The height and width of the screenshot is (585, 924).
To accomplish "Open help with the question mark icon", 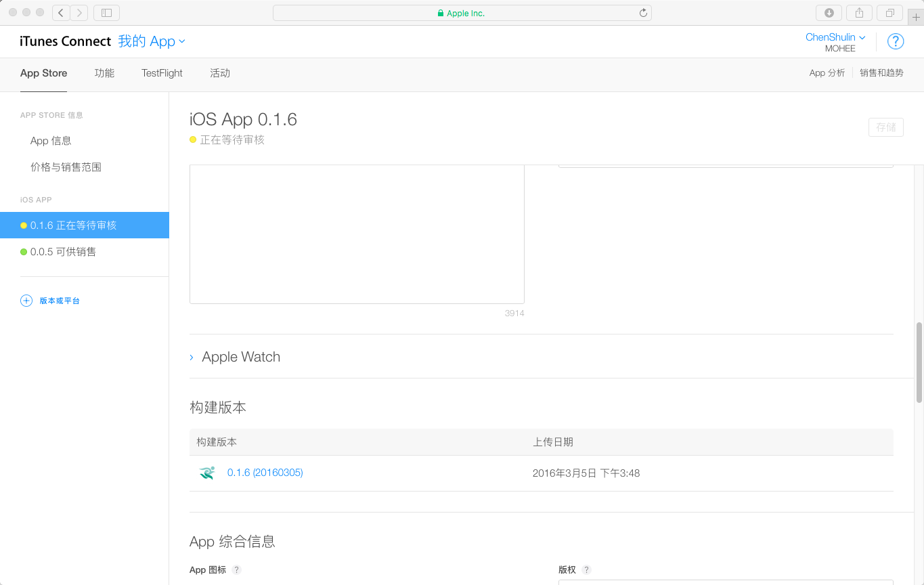I will 896,41.
